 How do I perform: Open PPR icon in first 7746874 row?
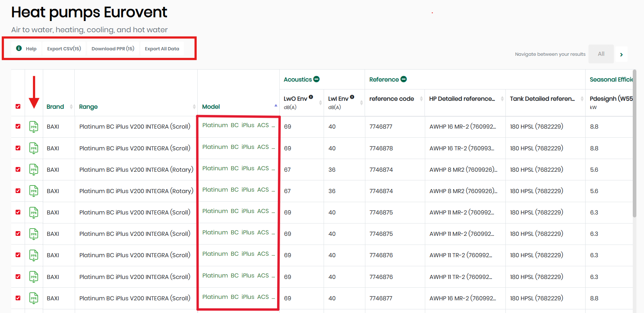tap(34, 170)
